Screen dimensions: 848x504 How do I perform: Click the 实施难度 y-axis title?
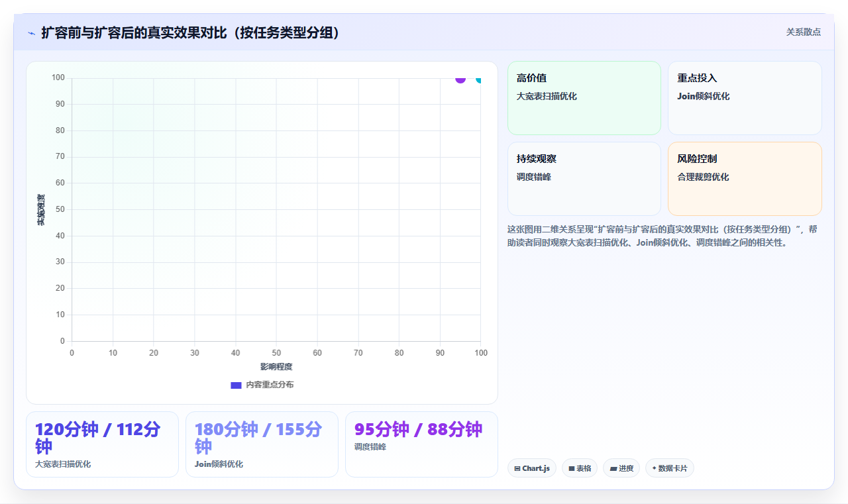(x=41, y=209)
